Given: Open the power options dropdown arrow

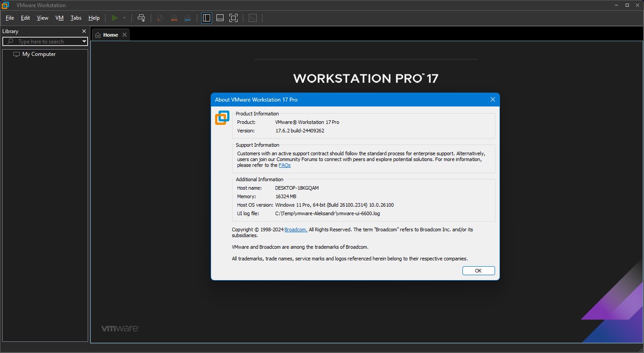Looking at the screenshot, I should [x=124, y=18].
